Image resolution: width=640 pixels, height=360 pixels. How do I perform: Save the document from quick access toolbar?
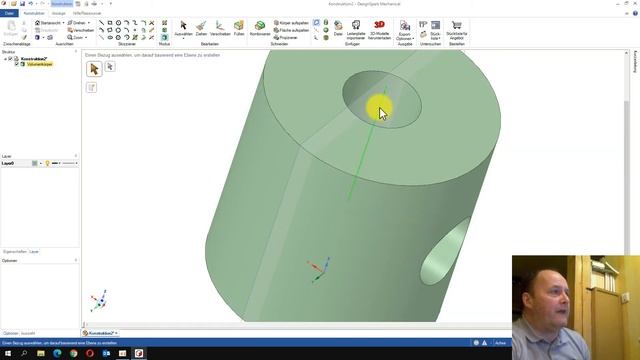(x=22, y=4)
